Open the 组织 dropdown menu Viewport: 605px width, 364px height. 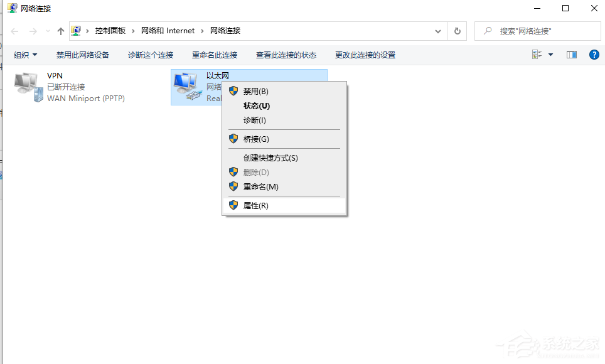24,54
